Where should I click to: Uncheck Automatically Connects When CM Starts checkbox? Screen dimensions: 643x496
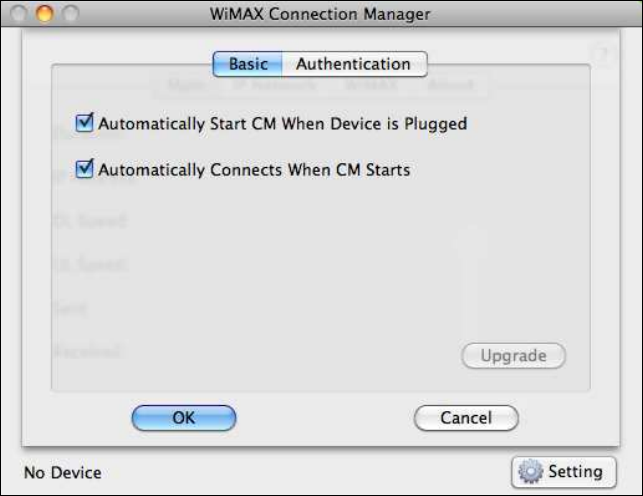[x=85, y=169]
